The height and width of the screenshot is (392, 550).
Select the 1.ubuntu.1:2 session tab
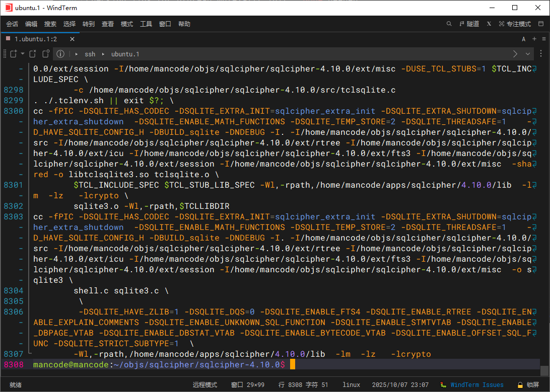click(x=35, y=39)
